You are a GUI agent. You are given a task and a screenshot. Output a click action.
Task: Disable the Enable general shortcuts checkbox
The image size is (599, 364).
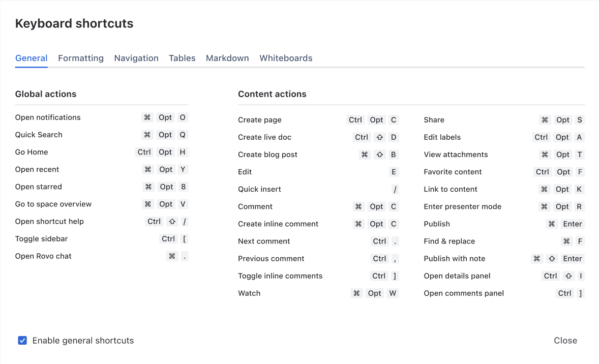pos(22,341)
